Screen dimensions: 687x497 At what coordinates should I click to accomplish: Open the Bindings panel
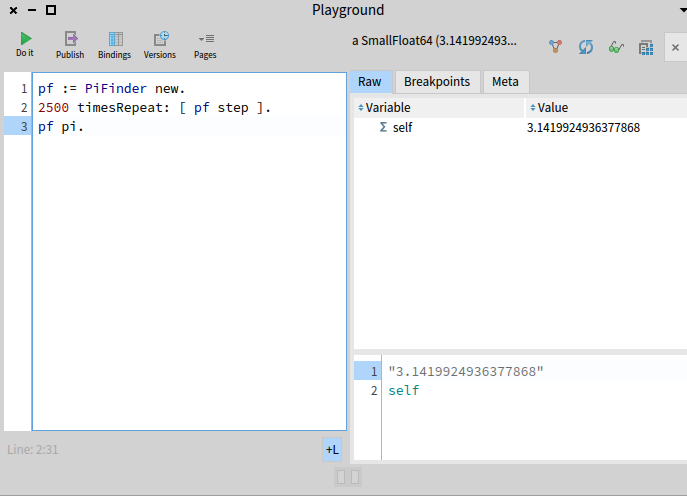click(114, 45)
